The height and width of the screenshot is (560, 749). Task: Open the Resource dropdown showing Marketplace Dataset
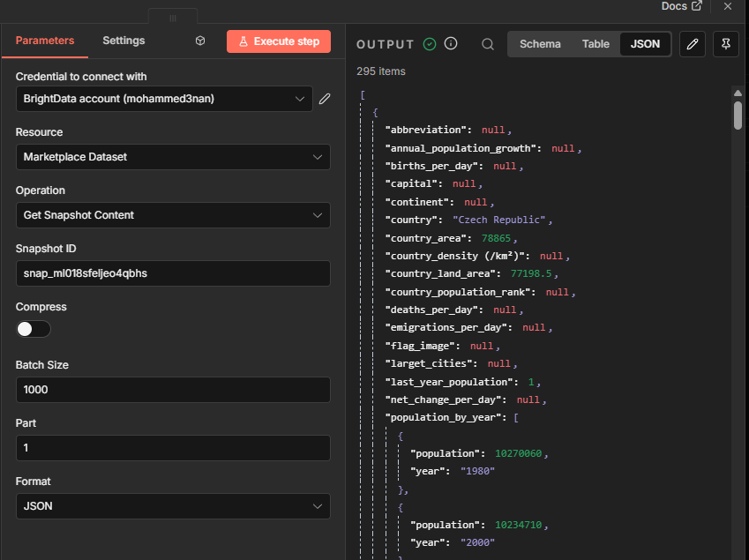tap(173, 157)
